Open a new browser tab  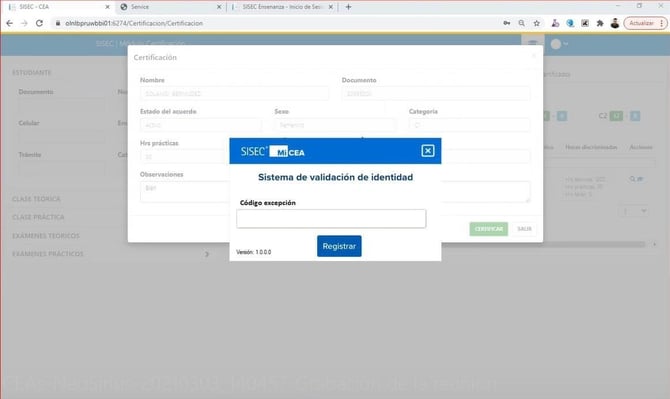[x=348, y=7]
